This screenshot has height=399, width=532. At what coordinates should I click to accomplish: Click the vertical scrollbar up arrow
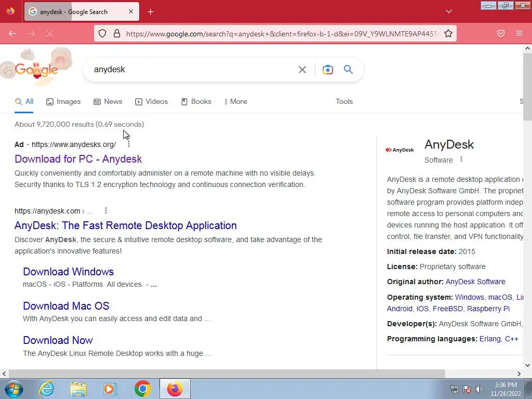527,48
